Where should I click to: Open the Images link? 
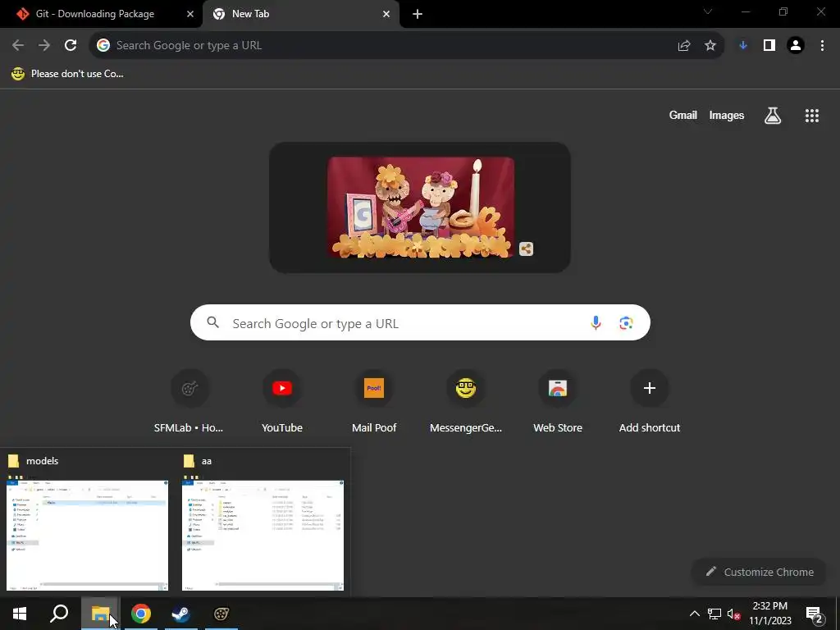coord(727,115)
